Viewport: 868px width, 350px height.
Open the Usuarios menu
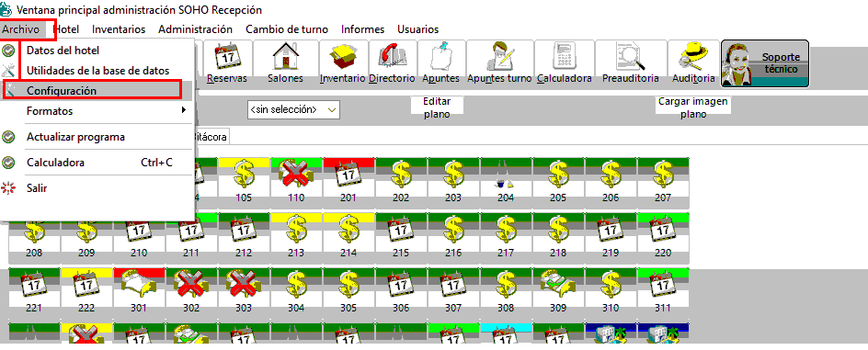(418, 29)
